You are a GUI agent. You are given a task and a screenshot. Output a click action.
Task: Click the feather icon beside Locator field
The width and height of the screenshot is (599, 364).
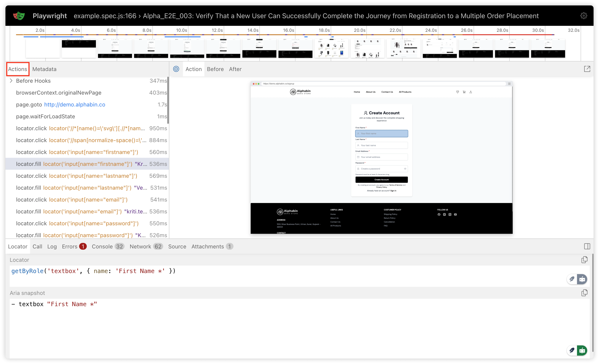572,279
